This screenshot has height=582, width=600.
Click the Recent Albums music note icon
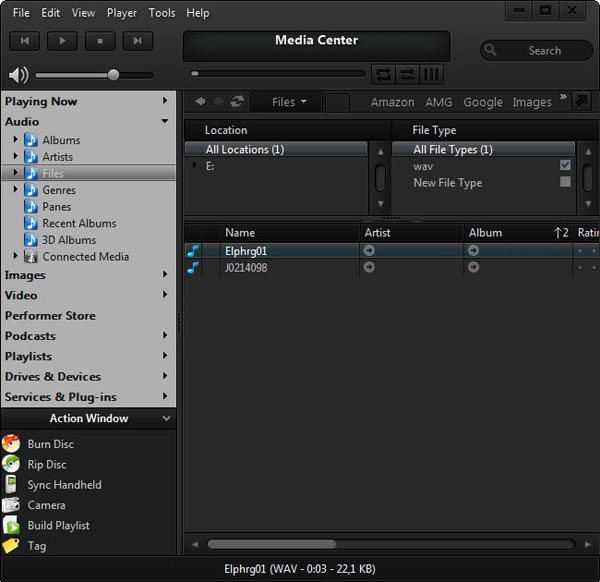pos(31,223)
